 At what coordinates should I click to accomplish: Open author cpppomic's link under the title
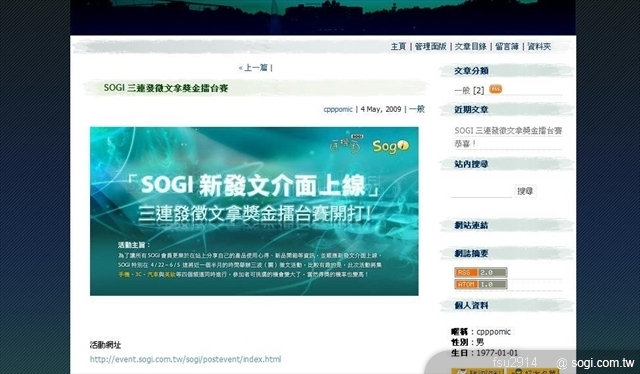(338, 109)
